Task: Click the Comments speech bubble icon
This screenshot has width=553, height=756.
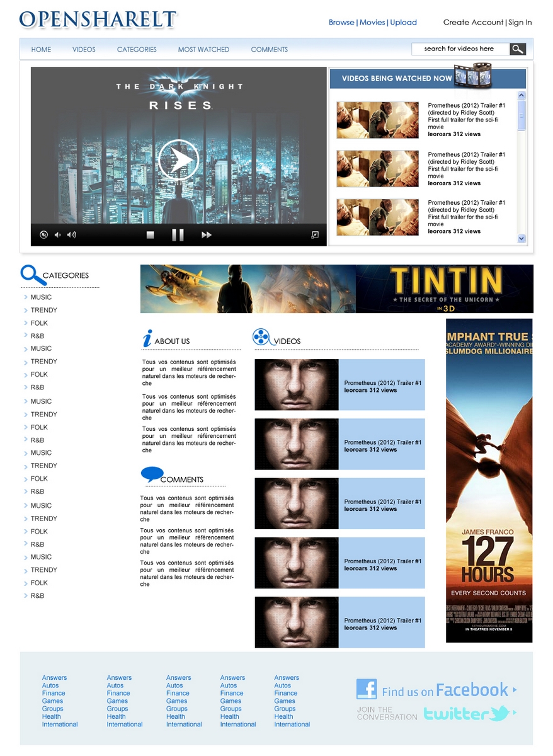Action: click(x=152, y=474)
